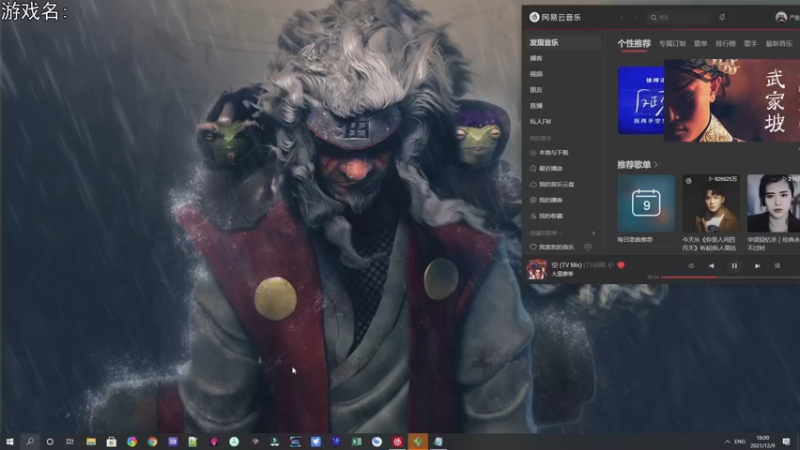Open 本地与下载 in the sidebar
This screenshot has width=800, height=450.
[x=549, y=153]
